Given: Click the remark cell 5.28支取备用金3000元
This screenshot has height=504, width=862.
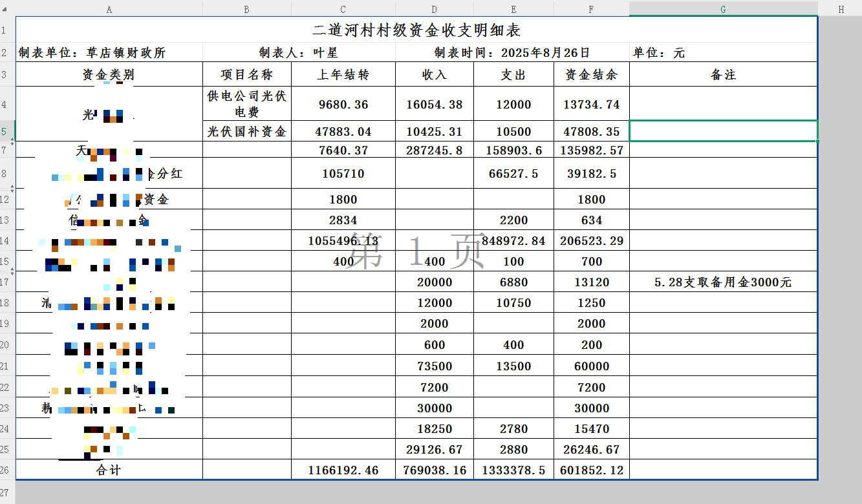Looking at the screenshot, I should click(723, 282).
